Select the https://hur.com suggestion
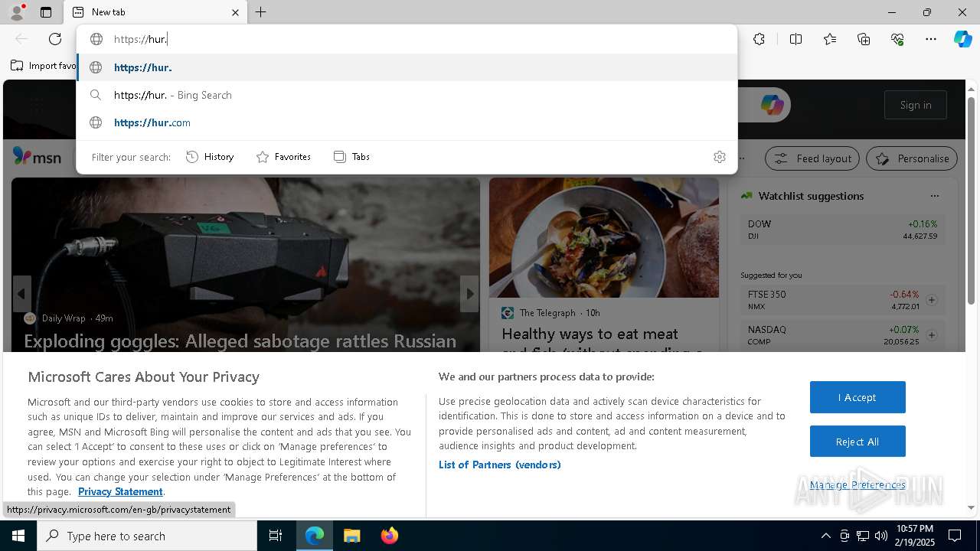Screen dimensions: 980x551 click(x=407, y=122)
